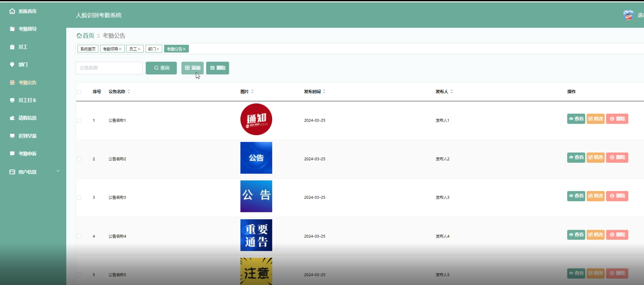Click the 考勤申诉 chat icon in sidebar
This screenshot has width=644, height=285.
pos(12,153)
